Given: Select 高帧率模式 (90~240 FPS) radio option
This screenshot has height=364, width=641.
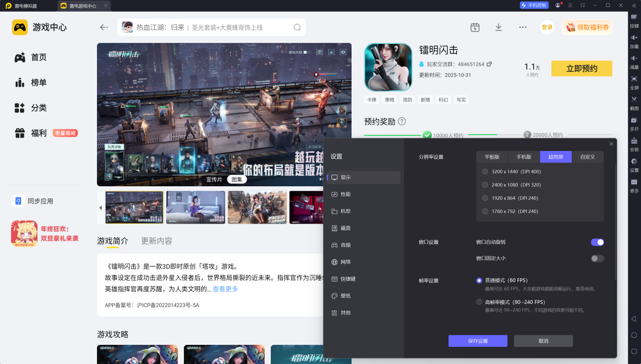Looking at the screenshot, I should coord(479,302).
